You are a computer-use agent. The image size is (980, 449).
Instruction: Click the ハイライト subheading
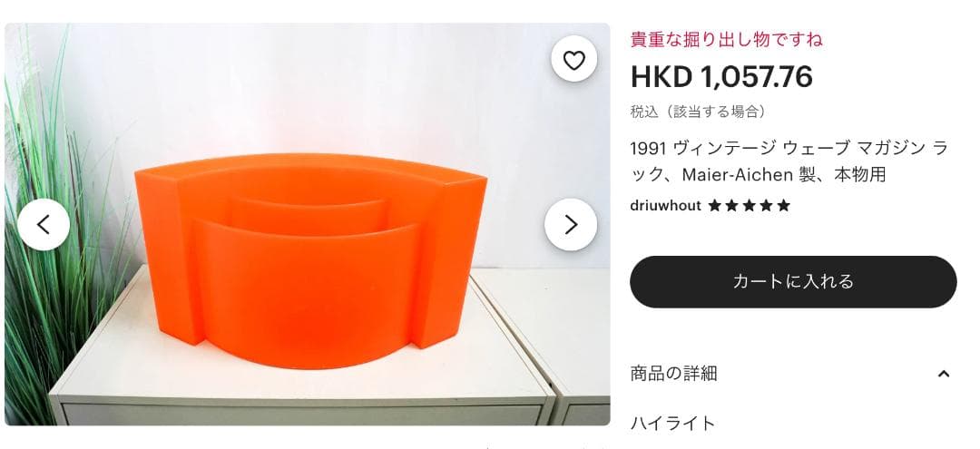pyautogui.click(x=671, y=424)
